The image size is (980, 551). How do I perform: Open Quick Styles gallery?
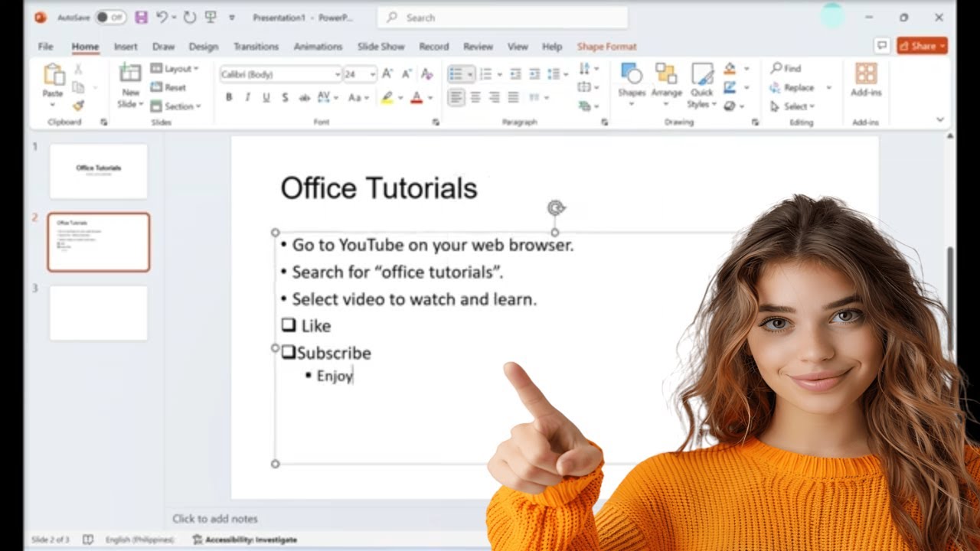pyautogui.click(x=702, y=85)
